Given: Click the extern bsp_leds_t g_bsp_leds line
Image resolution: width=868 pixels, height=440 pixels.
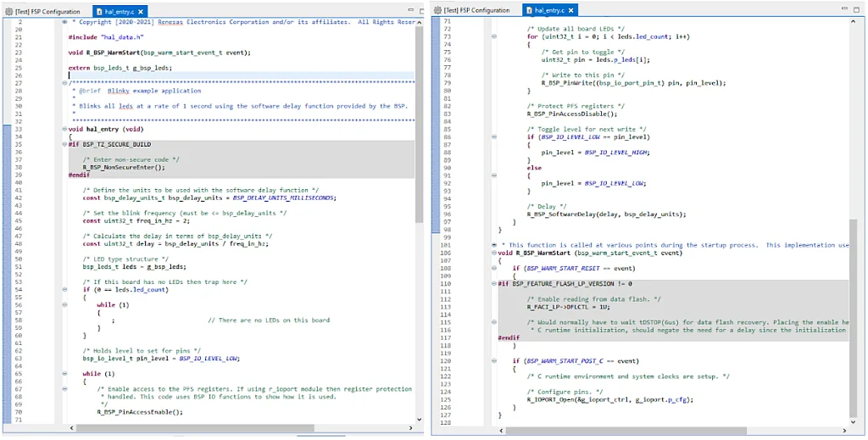Looking at the screenshot, I should click(120, 68).
